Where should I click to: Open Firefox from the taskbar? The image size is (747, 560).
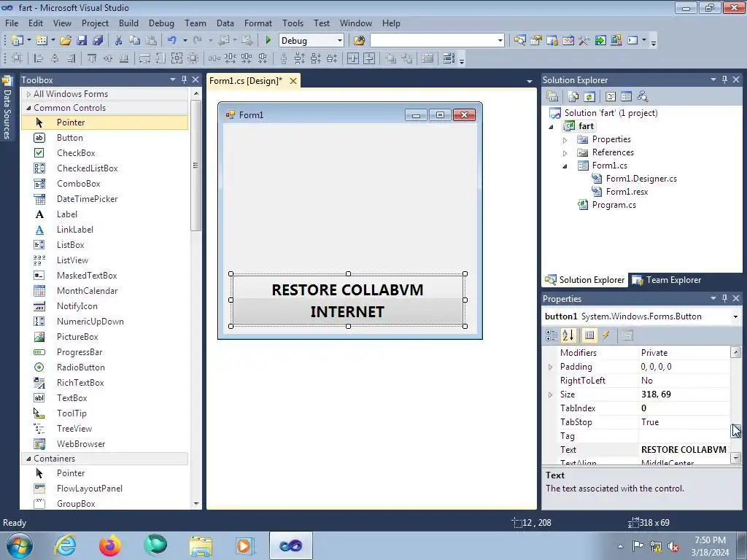110,545
